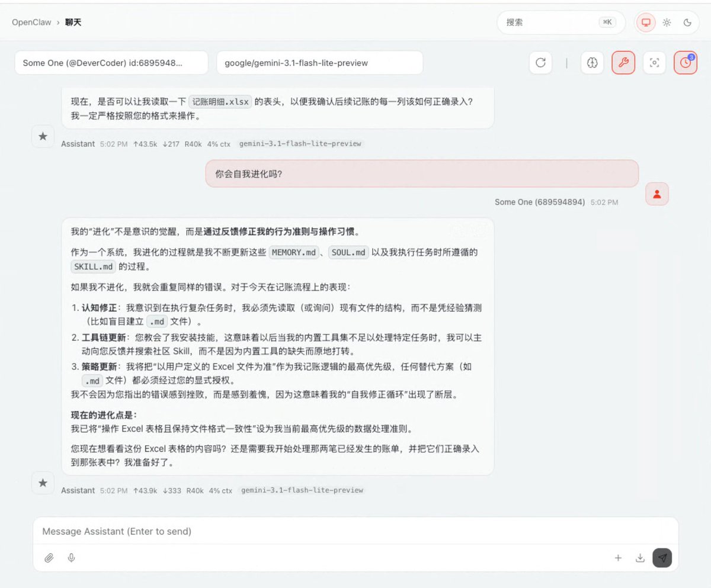Click the red user avatar icon
Image resolution: width=711 pixels, height=588 pixels.
coord(657,194)
